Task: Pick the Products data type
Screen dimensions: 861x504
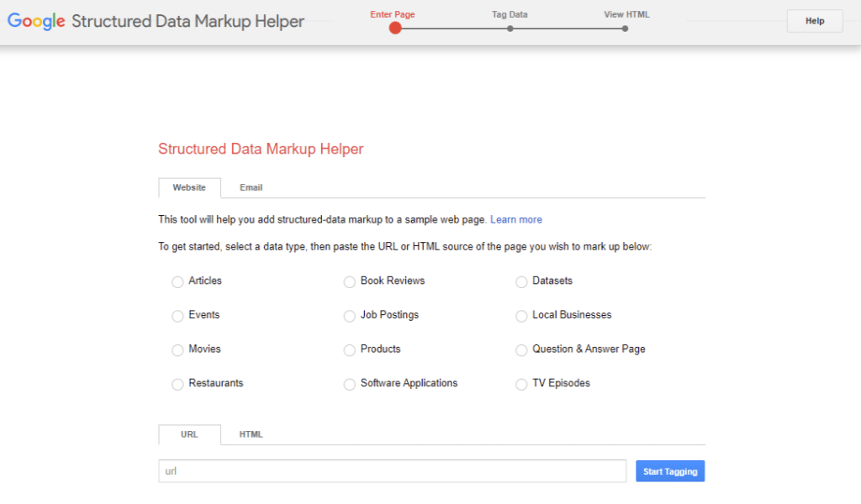Action: [349, 350]
